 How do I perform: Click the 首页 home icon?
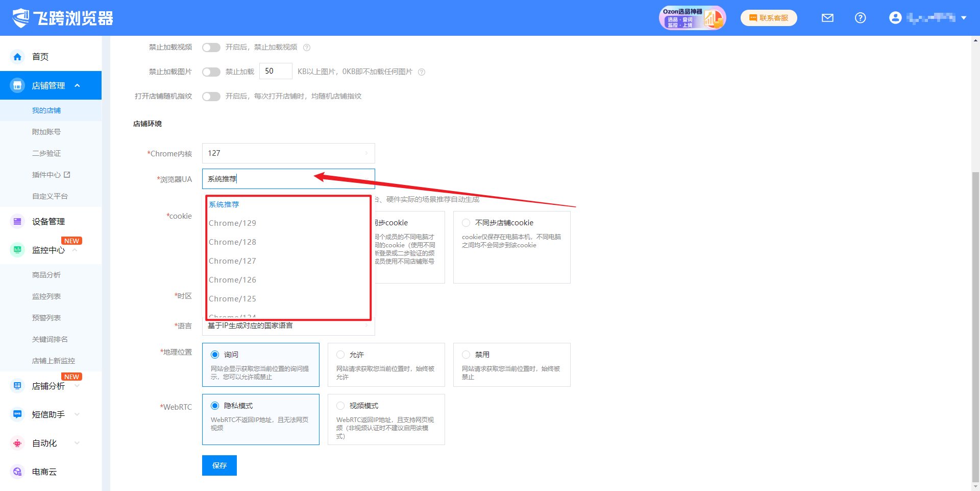point(17,57)
